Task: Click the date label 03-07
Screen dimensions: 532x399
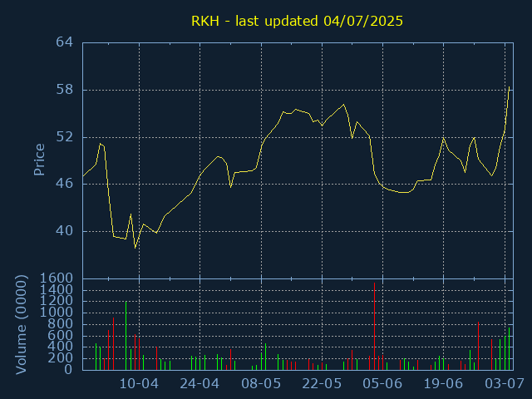Action: 505,384
